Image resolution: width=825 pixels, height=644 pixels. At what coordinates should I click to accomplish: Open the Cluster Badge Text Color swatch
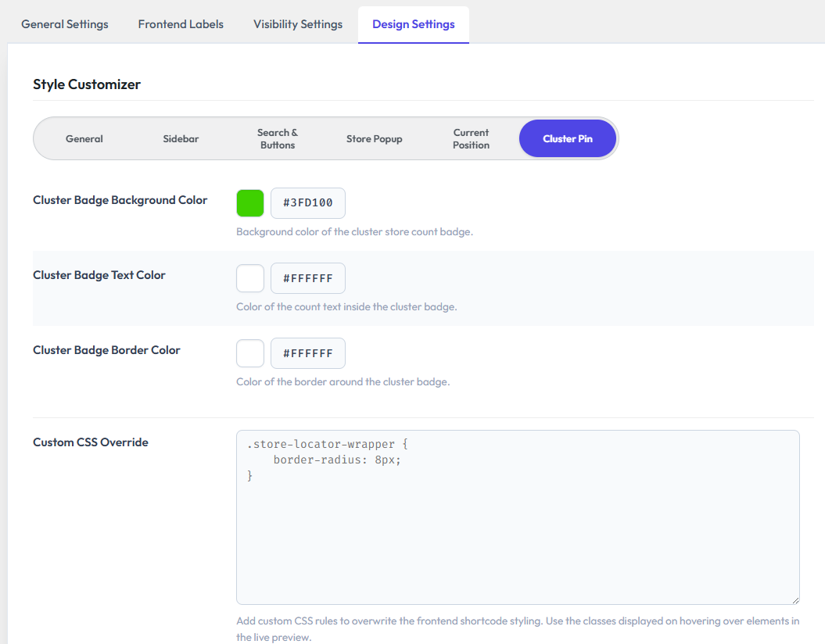point(250,278)
